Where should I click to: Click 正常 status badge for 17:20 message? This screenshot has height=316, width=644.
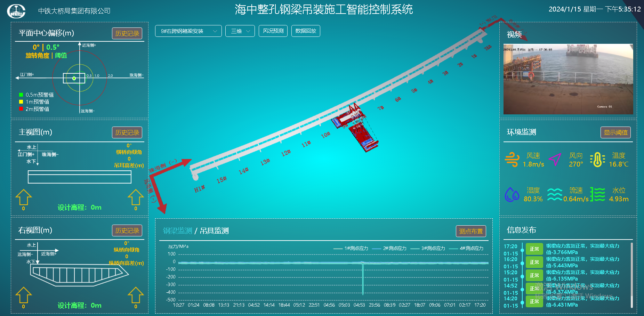[534, 249]
